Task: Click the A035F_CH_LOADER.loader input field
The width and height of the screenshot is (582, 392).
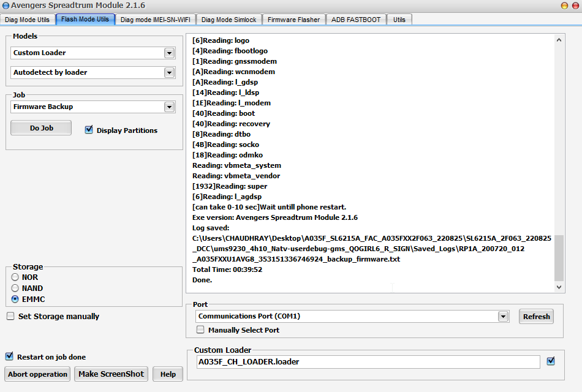Action: coord(368,362)
